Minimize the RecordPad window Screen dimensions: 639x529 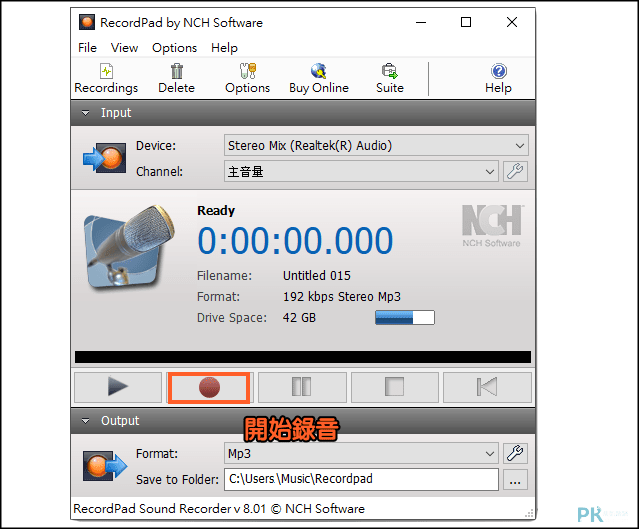click(x=421, y=22)
